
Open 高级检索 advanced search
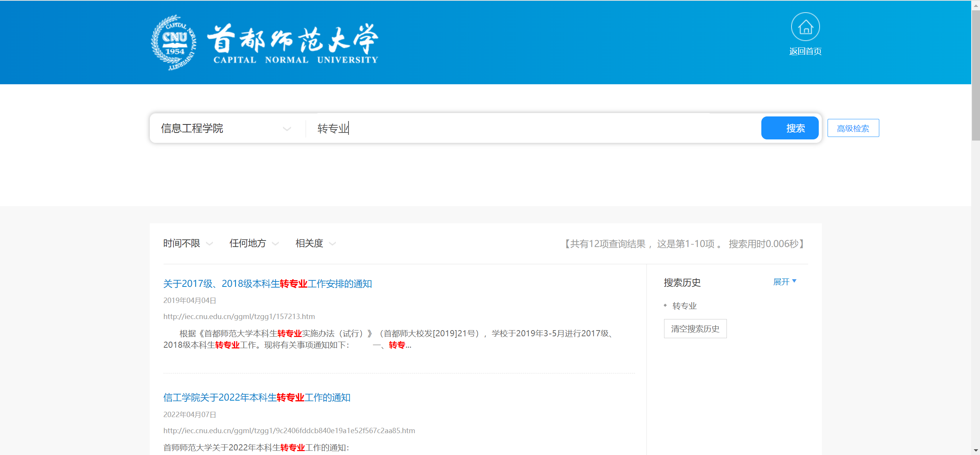[853, 128]
